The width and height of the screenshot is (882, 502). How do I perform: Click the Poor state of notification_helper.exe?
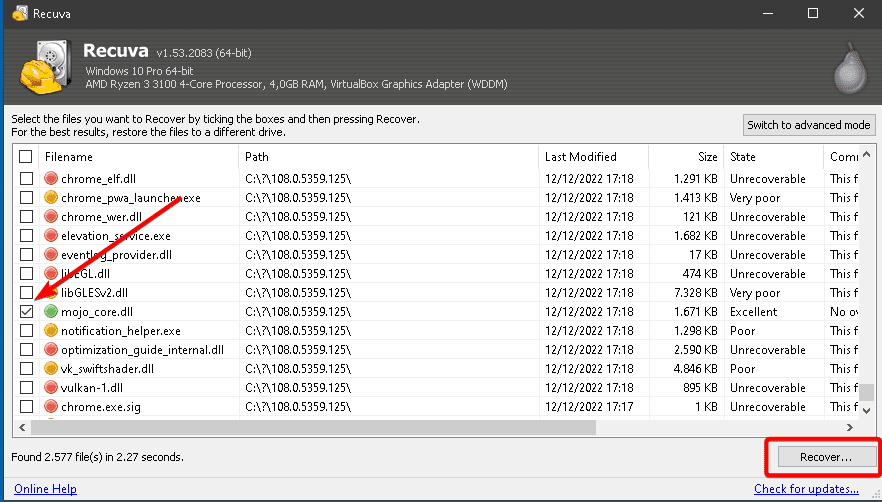[x=742, y=331]
